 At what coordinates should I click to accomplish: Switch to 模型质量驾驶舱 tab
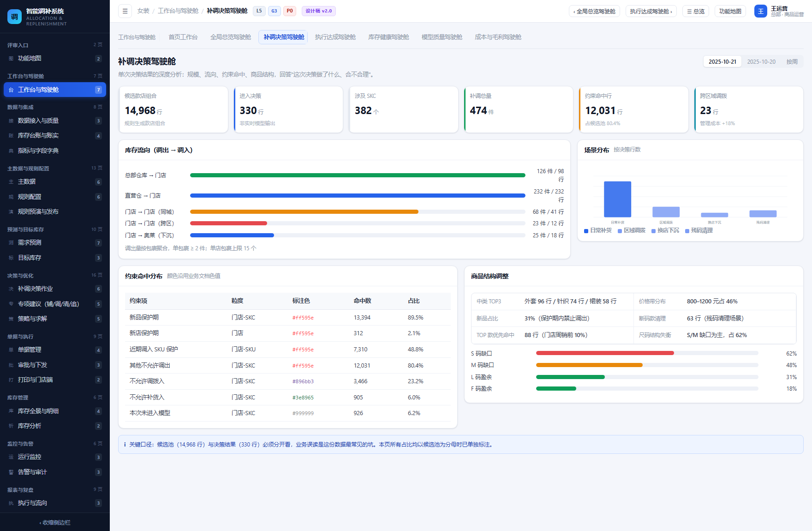click(442, 37)
